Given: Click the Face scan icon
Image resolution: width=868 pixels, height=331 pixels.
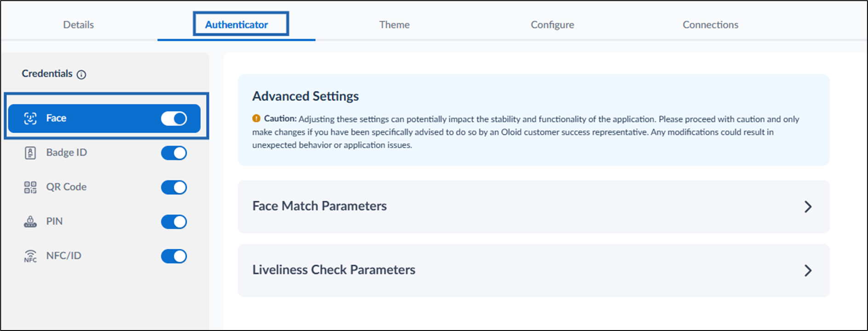Looking at the screenshot, I should (30, 118).
